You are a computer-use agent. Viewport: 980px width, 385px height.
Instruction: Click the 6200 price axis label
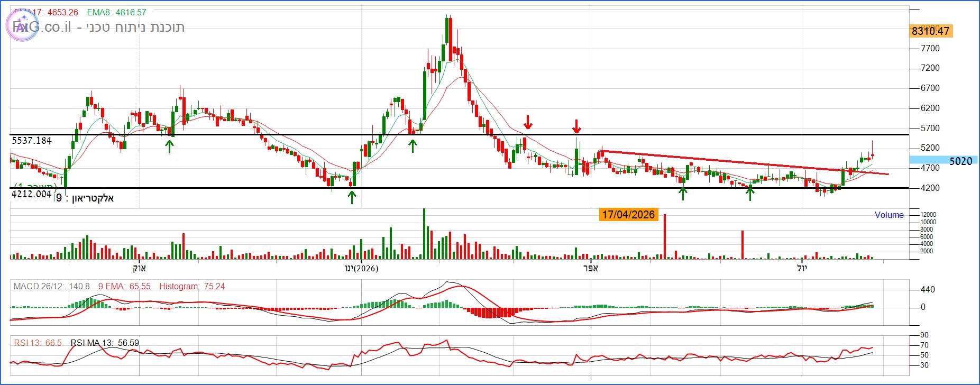(930, 108)
